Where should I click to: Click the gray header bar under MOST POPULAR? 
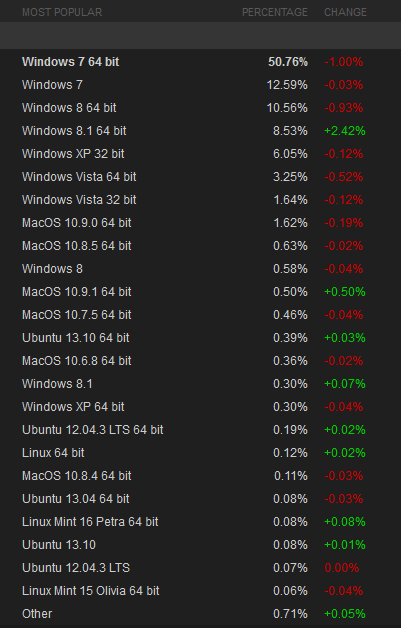point(200,35)
